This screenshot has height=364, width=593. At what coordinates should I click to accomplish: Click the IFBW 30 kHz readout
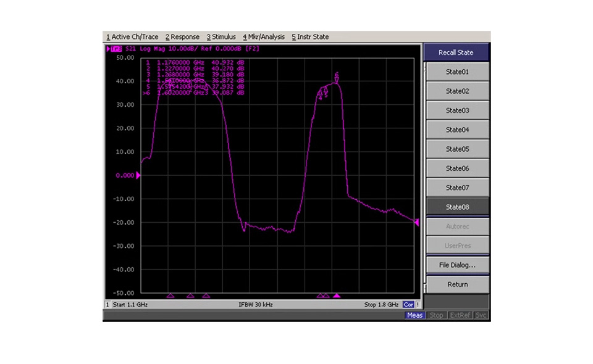coord(256,305)
